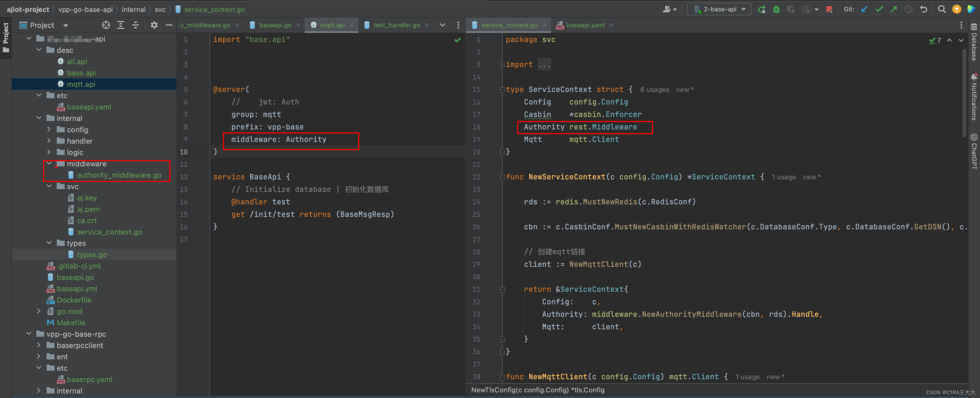Open left editor tab options menu
Image resolution: width=980 pixels, height=398 pixels.
click(x=458, y=25)
